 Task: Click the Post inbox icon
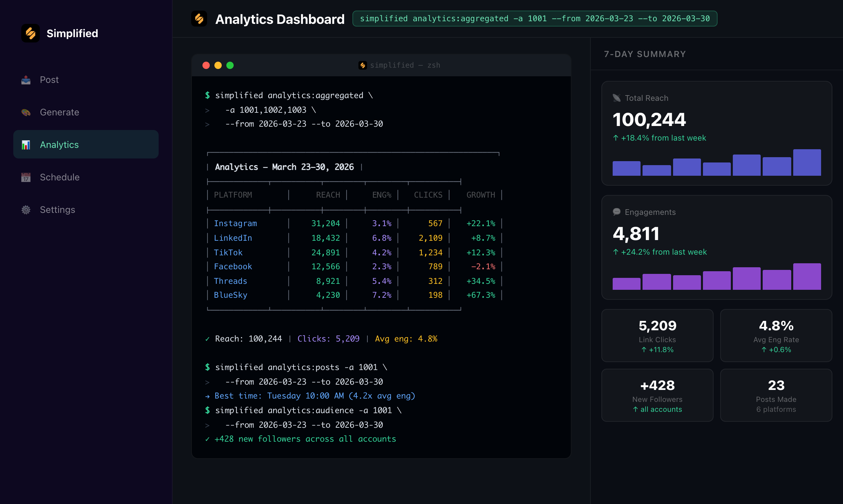26,80
